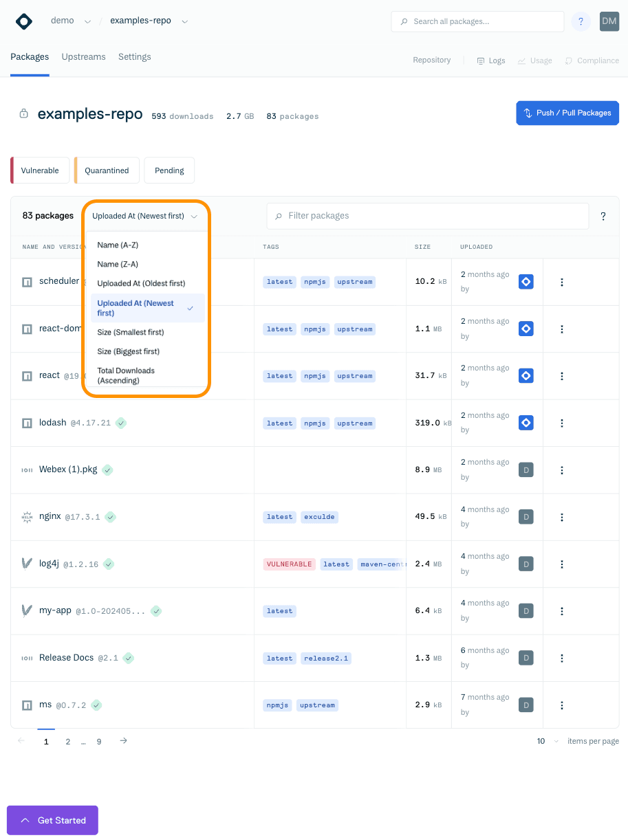Toggle the Pending filter
Screen dimensions: 628x840
coord(169,170)
